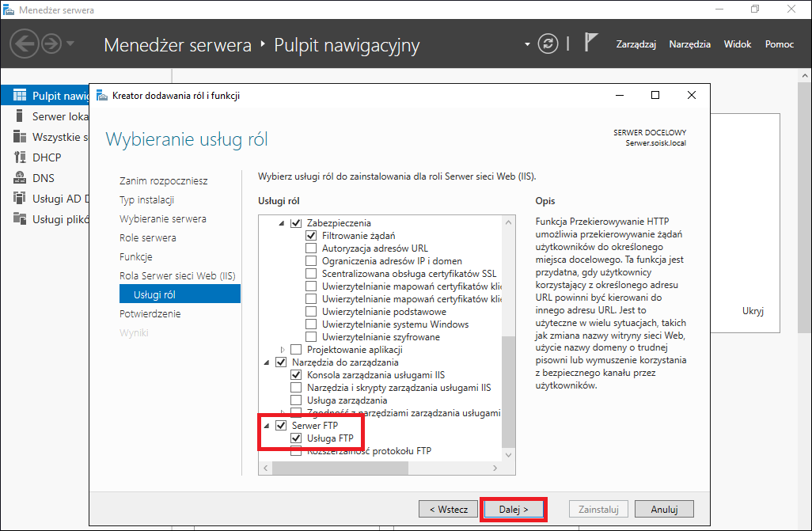Check Uwierzytelnianie podstawowe option
The width and height of the screenshot is (812, 531).
[x=311, y=311]
